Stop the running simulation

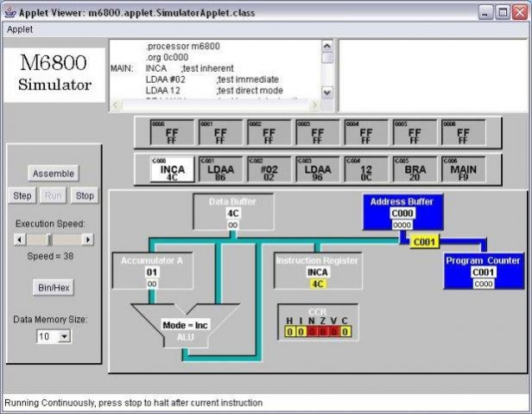pos(85,195)
